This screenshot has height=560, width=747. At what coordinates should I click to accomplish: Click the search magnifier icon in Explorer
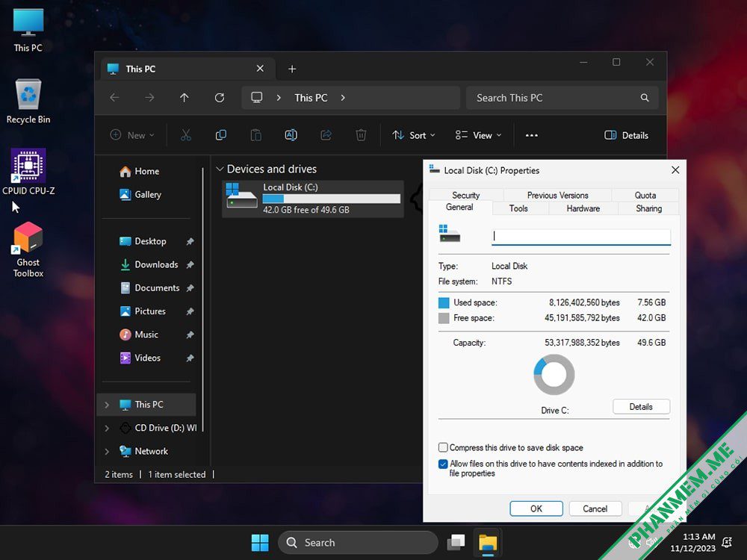click(645, 98)
